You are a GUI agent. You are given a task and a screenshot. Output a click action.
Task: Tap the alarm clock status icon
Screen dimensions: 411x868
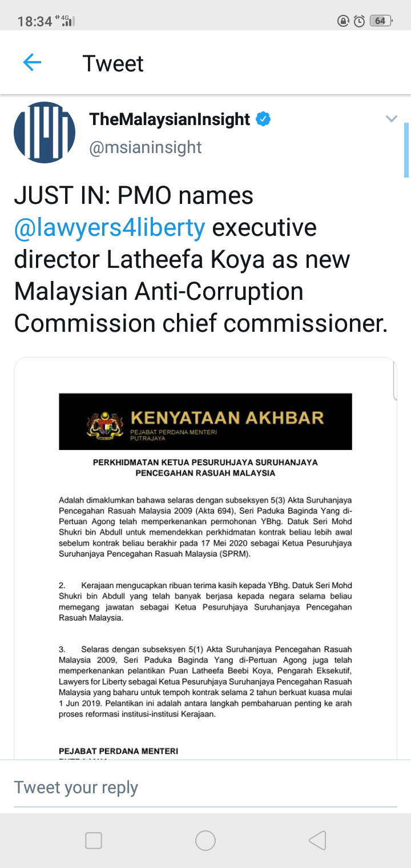coord(359,21)
